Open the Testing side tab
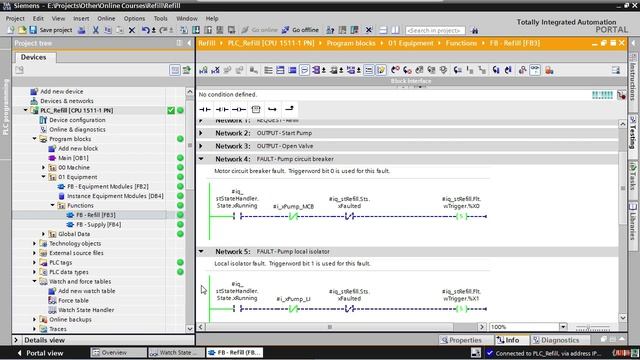The height and width of the screenshot is (360, 640). pyautogui.click(x=633, y=133)
